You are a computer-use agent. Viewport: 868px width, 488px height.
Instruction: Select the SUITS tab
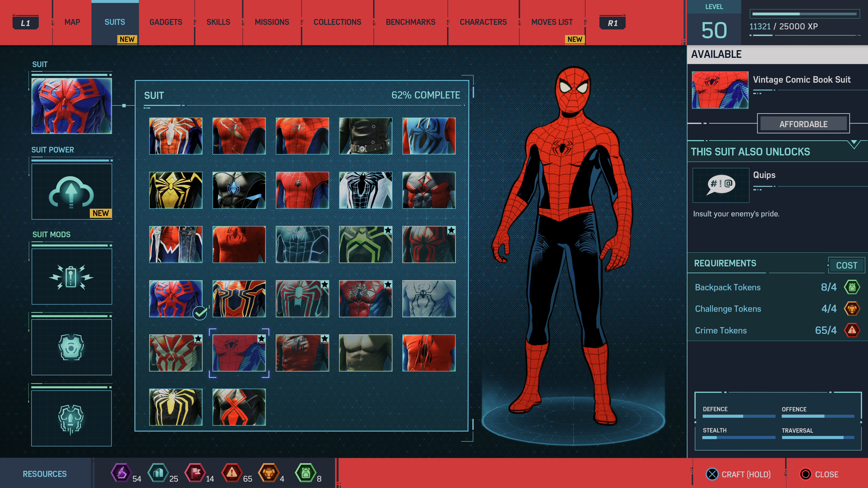pyautogui.click(x=115, y=22)
